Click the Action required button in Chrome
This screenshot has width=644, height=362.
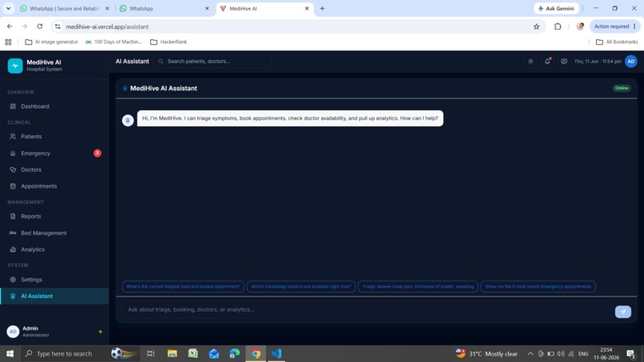click(615, 26)
